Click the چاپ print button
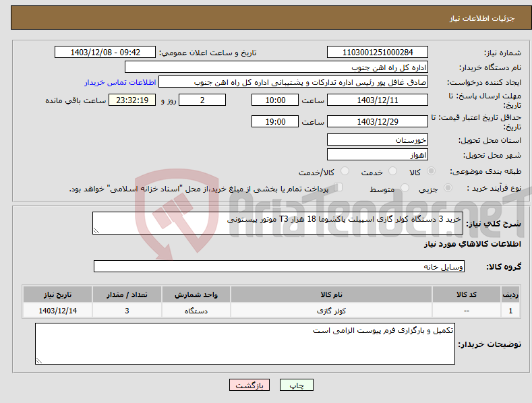532x403 pixels. click(297, 385)
